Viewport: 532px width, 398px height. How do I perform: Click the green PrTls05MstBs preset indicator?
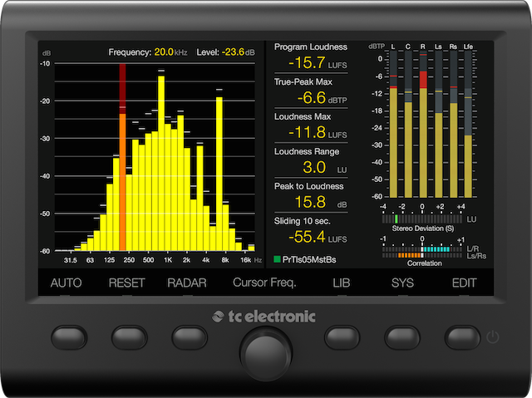pos(278,259)
